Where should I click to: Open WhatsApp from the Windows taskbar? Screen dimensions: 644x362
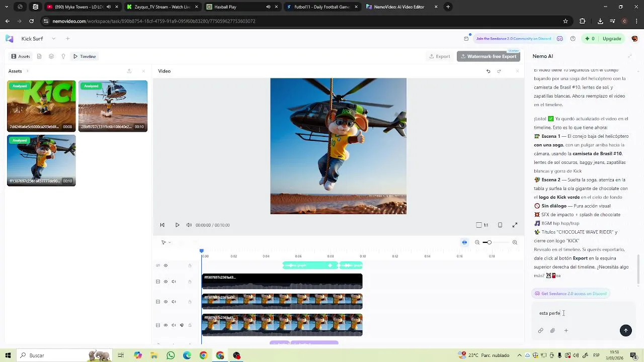click(171, 355)
